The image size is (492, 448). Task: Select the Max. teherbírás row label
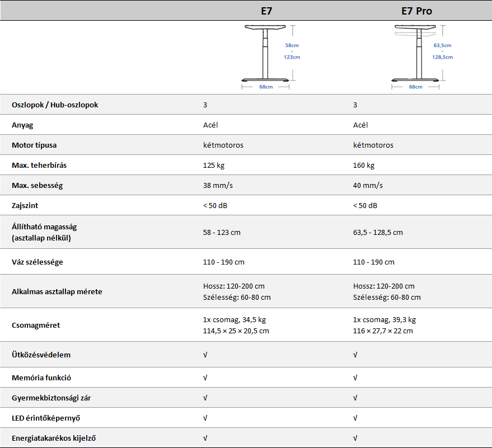(x=43, y=166)
